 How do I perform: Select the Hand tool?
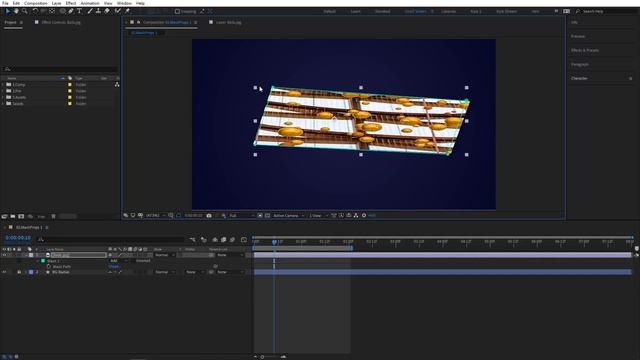click(16, 11)
